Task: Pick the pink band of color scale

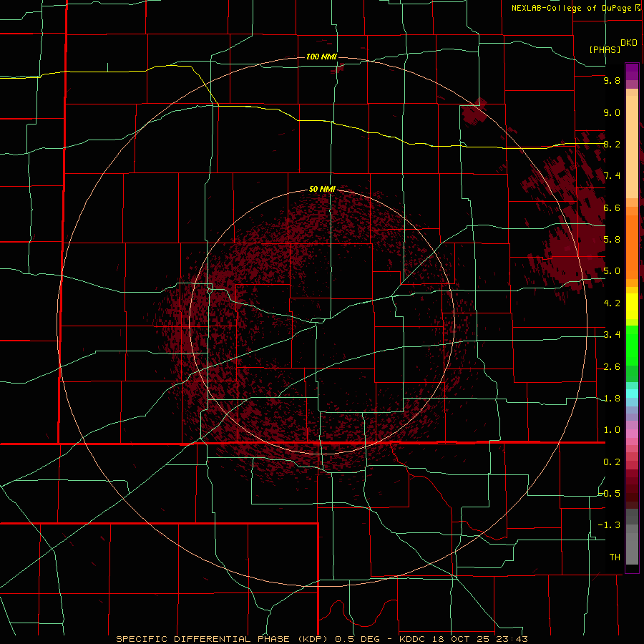Action: [632, 434]
